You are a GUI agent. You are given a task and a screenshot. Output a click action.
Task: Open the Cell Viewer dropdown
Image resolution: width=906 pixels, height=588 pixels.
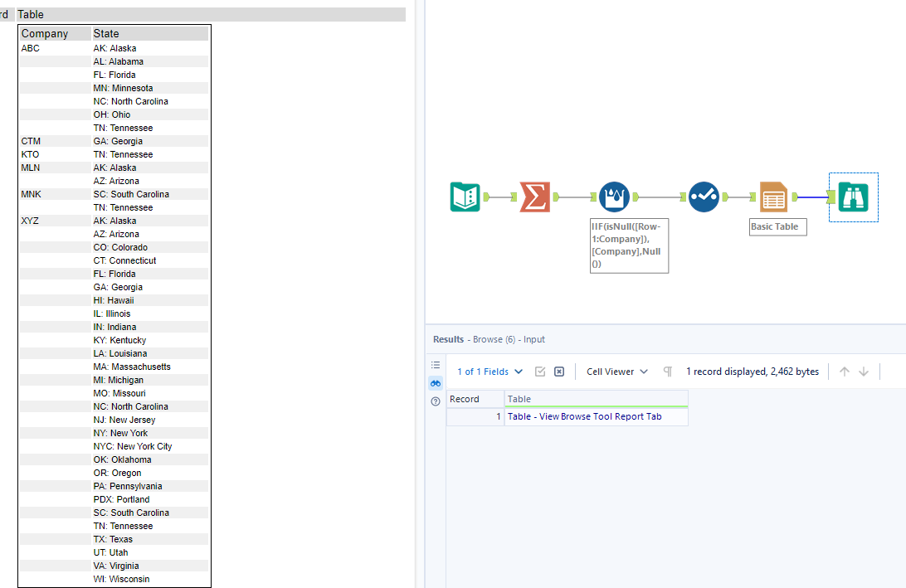click(616, 371)
